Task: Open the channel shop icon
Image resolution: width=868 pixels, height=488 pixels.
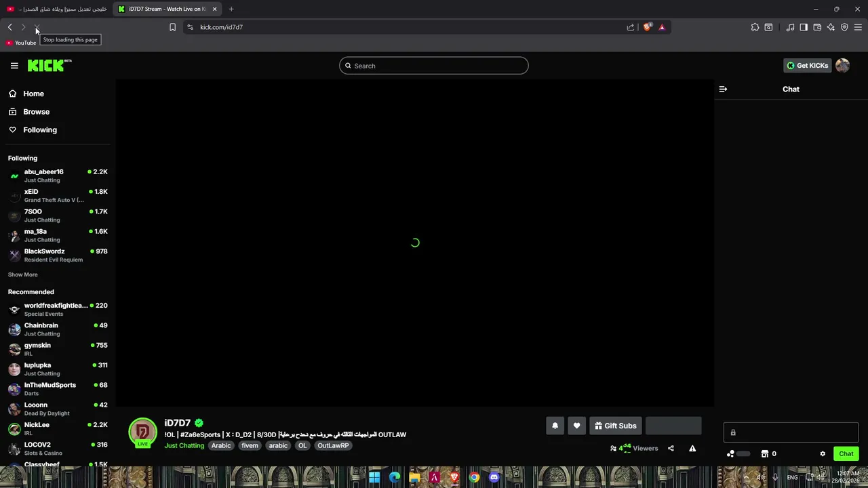Action: pos(764,453)
